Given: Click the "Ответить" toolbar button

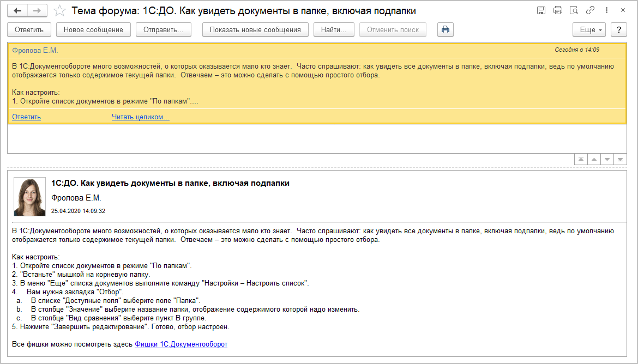Looking at the screenshot, I should (x=29, y=29).
